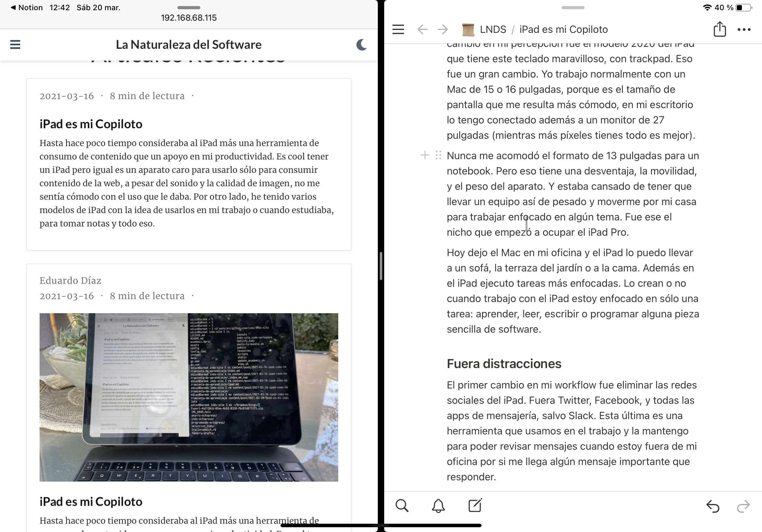Tap the left window multitasking grabber handle
The image size is (762, 532).
point(189,7)
